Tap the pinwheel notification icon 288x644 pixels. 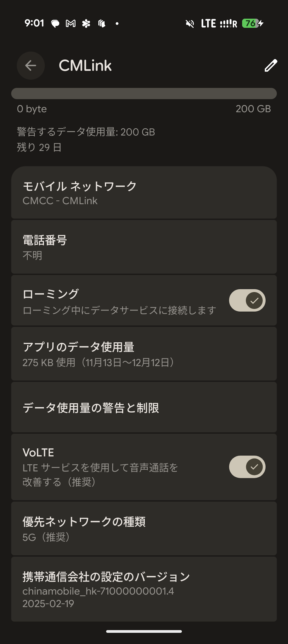click(x=86, y=24)
